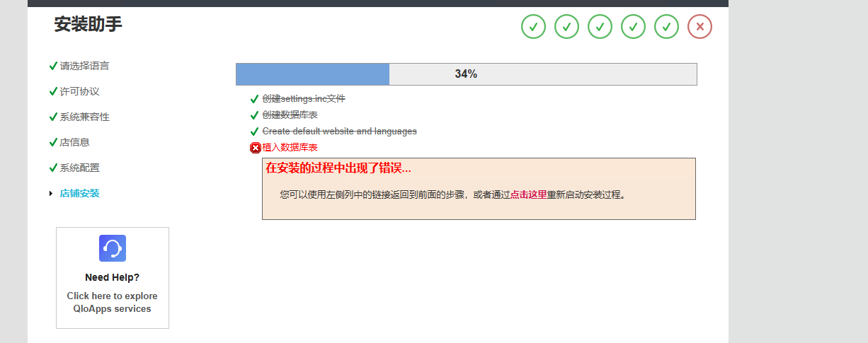Screen dimensions: 868x343
Task: Go back to 许可协议 step
Action: coord(79,91)
